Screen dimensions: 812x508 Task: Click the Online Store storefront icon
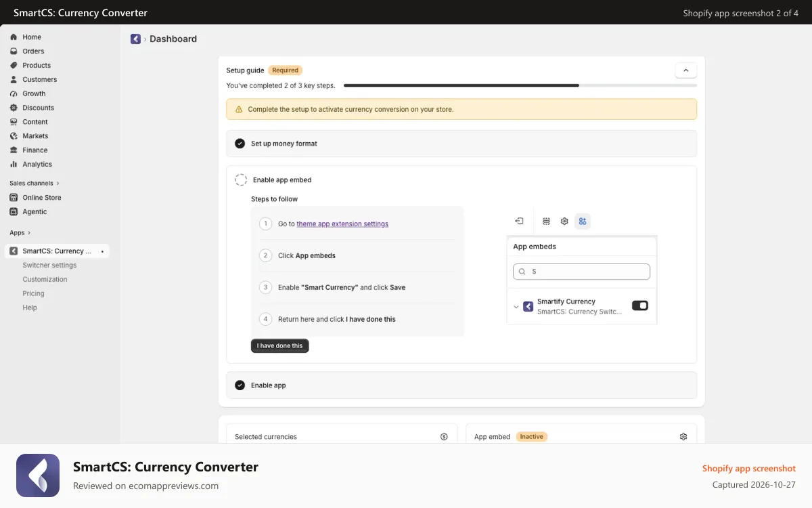click(x=14, y=198)
